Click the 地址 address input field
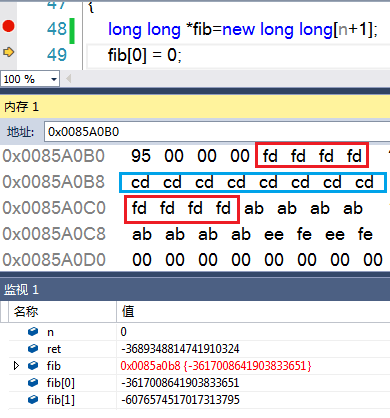This screenshot has width=390, height=418. pos(217,132)
